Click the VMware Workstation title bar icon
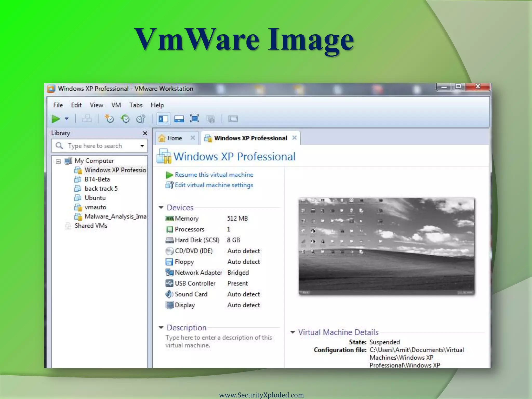This screenshot has height=399, width=532. pyautogui.click(x=51, y=89)
